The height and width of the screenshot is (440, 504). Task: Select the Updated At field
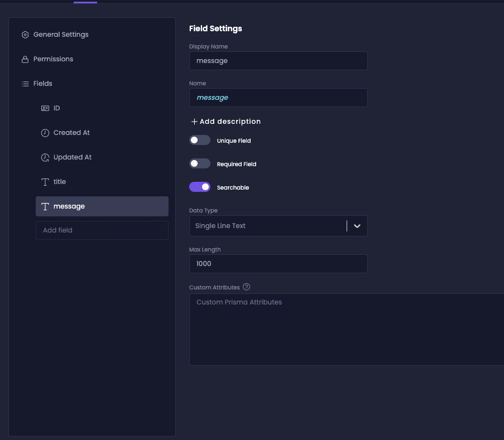73,157
